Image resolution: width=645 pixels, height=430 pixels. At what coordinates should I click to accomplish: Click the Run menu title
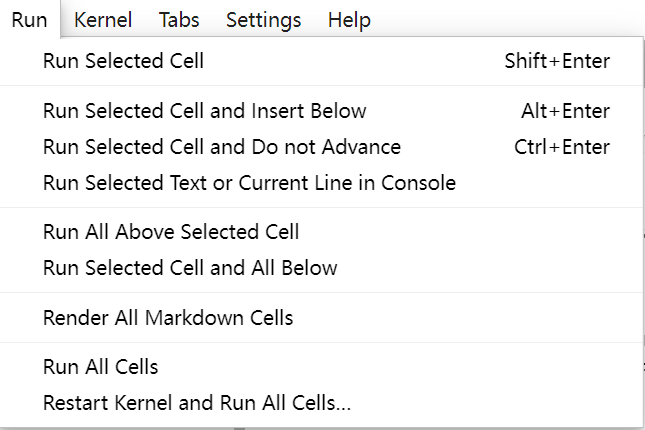[29, 20]
